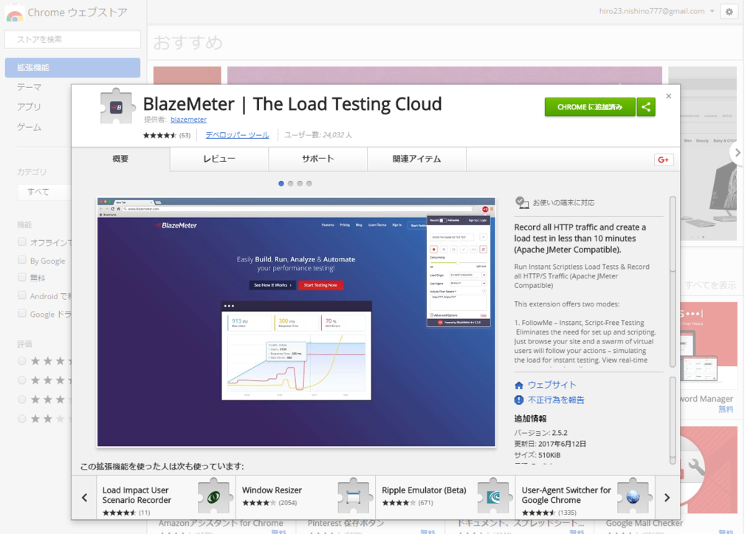
Task: Click the 更新日: 2017年6月12日 text
Action: [x=550, y=444]
